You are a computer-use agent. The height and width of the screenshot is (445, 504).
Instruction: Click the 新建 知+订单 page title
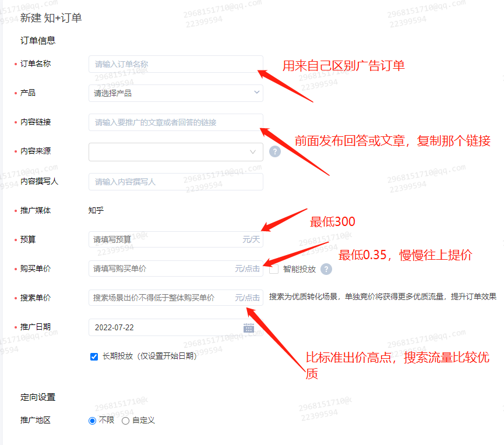coord(51,18)
